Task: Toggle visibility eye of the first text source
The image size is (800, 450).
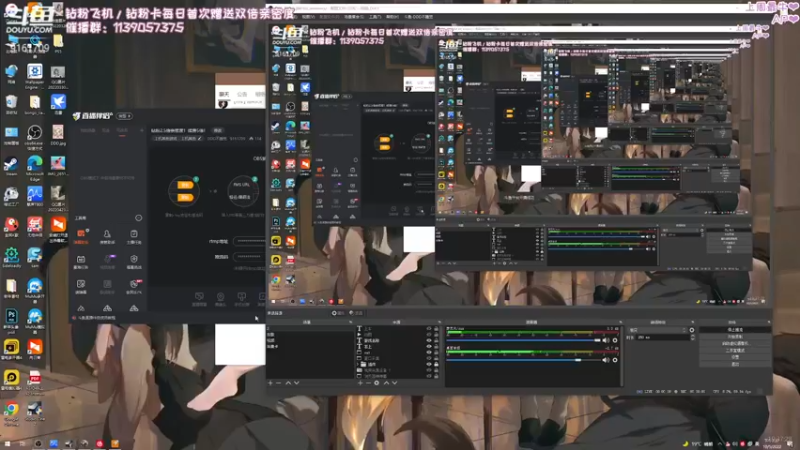Action: pyautogui.click(x=429, y=329)
